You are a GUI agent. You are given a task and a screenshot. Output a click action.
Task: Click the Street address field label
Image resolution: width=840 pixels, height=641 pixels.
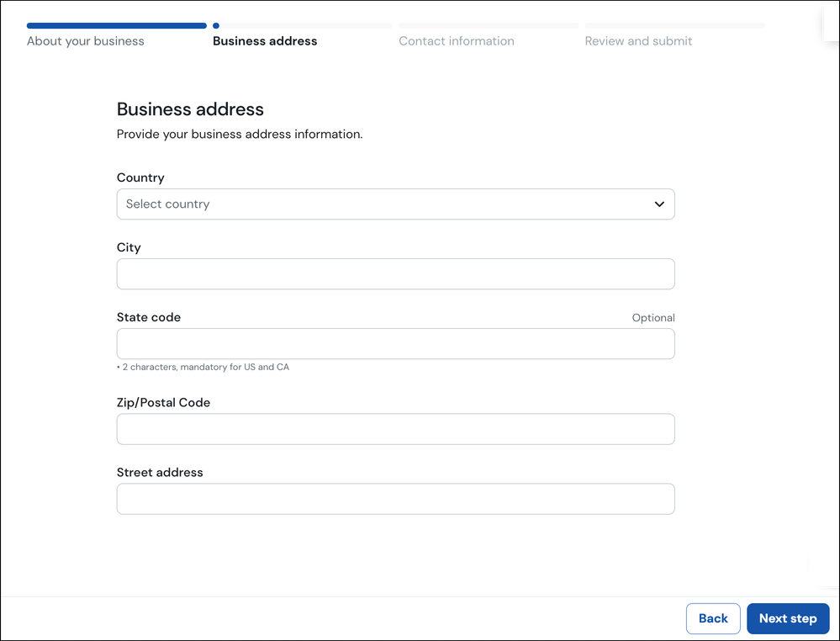160,472
